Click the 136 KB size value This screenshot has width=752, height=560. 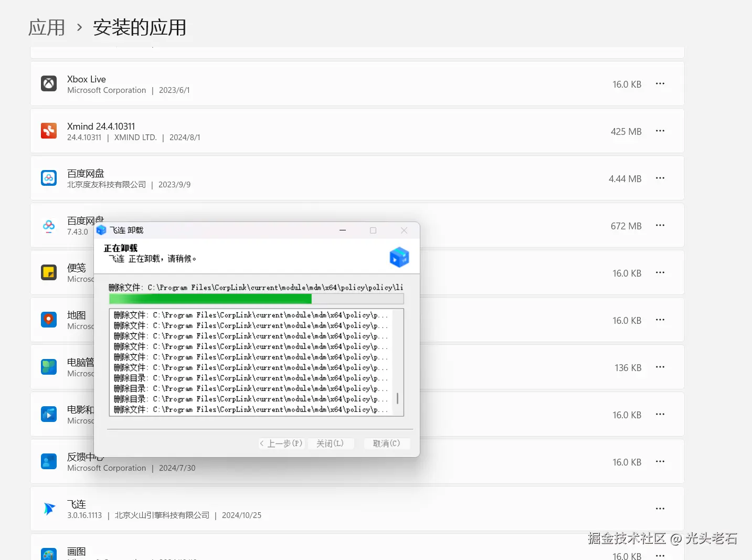point(628,368)
